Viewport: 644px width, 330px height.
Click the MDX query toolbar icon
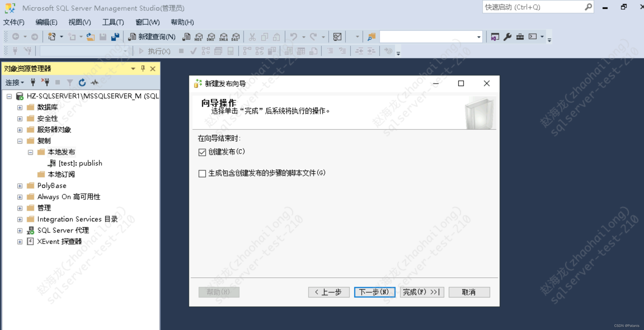click(199, 37)
